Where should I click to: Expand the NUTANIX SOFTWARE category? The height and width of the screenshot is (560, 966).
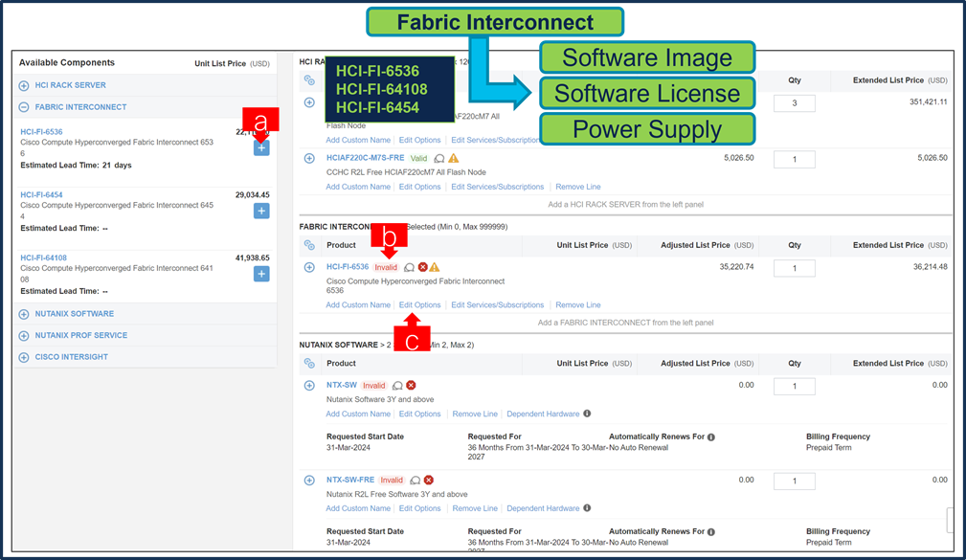click(23, 314)
